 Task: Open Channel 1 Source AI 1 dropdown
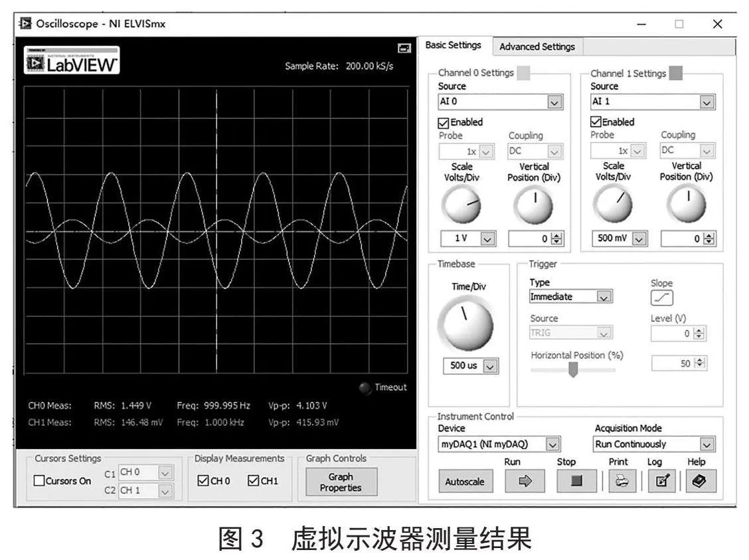point(707,102)
